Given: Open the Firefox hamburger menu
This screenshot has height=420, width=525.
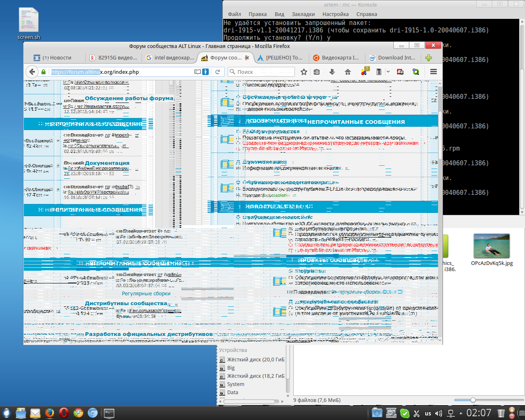Looking at the screenshot, I should tap(433, 72).
